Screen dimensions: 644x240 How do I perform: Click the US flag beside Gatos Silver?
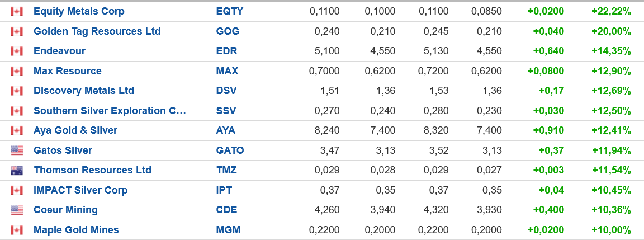17,150
